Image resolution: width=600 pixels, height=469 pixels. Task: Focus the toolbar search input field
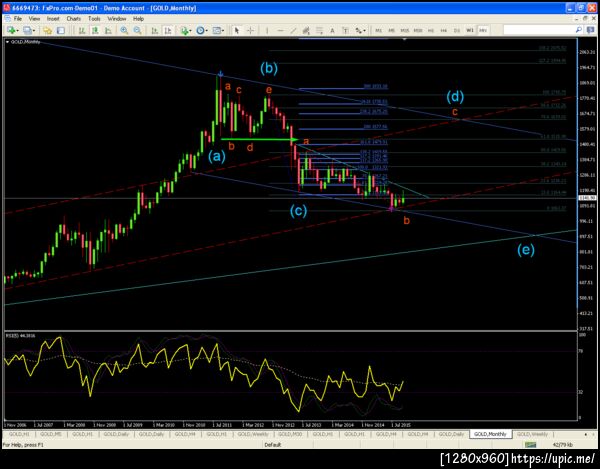pyautogui.click(x=540, y=30)
